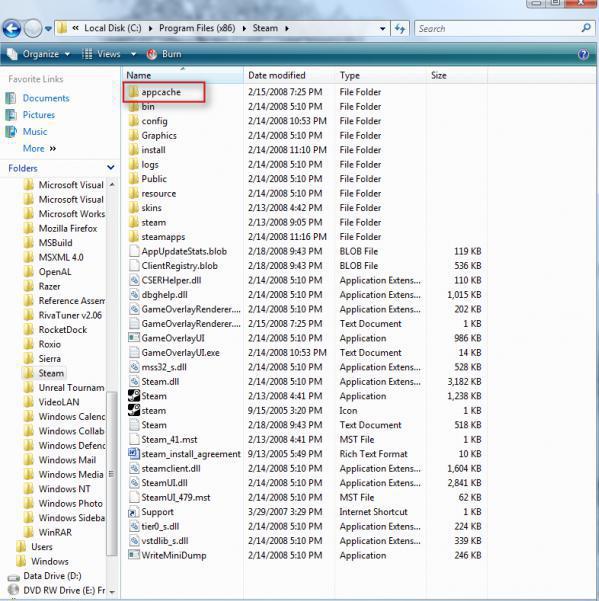Screen dimensions: 599x601
Task: Click the Views toolbar button
Action: 102,54
